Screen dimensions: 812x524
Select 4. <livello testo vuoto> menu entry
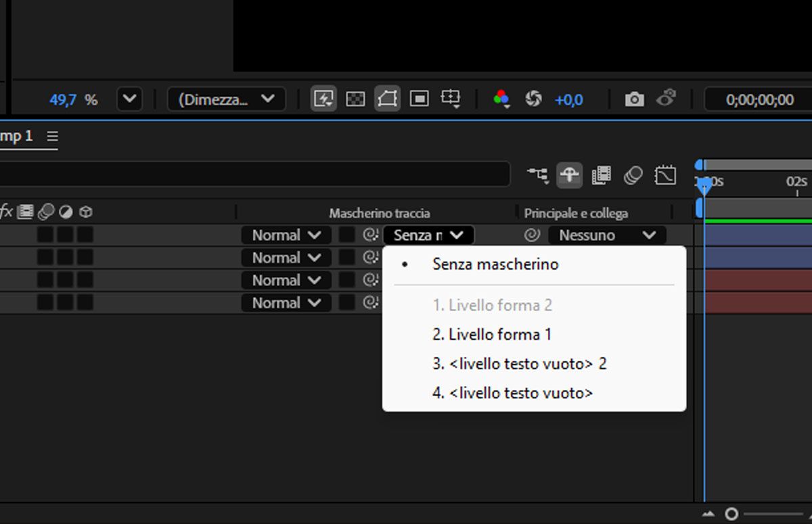[512, 393]
